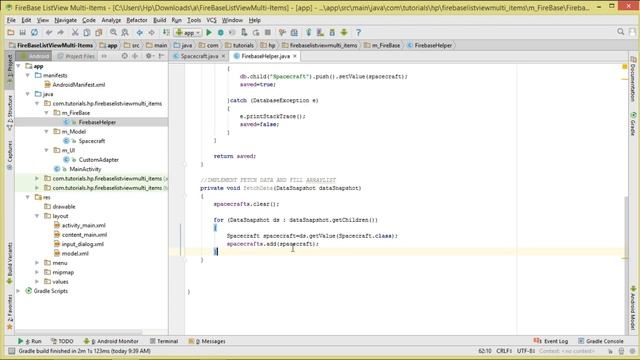Click the Stop square toolbar icon

point(268,32)
